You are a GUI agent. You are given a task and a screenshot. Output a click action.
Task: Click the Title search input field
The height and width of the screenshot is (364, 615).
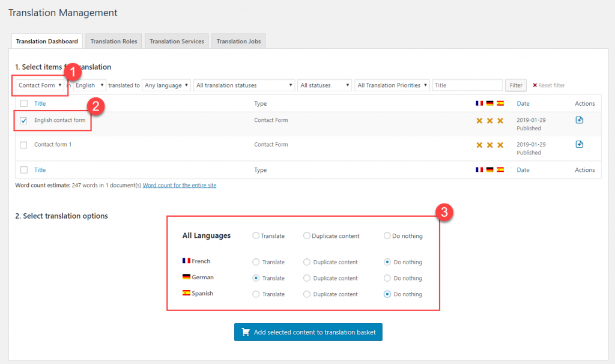(467, 85)
